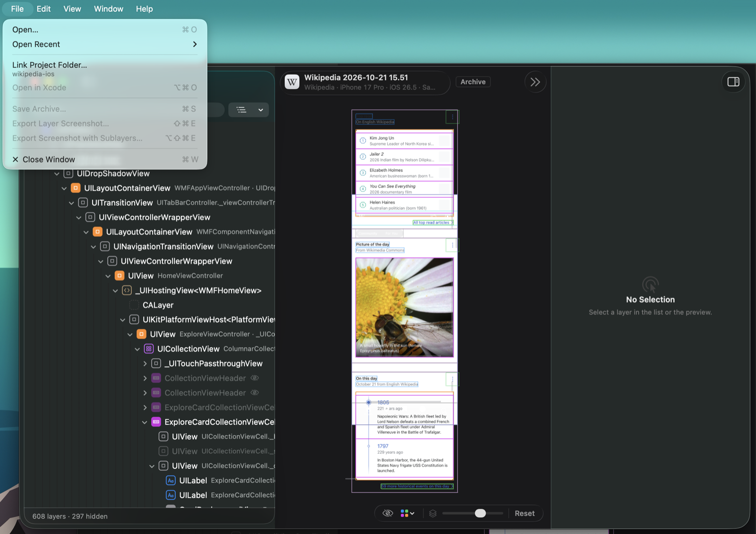Collapse the selected ExploreCardCollectionViewCell row

145,422
